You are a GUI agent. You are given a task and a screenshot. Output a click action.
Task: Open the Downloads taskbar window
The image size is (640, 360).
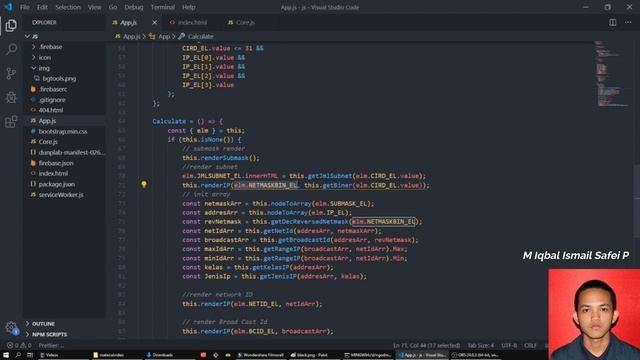pos(160,355)
